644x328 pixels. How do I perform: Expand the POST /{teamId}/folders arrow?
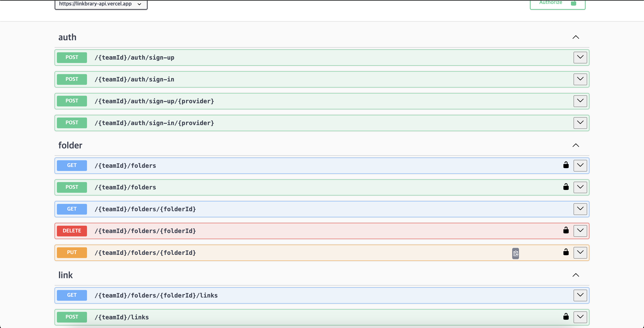580,187
